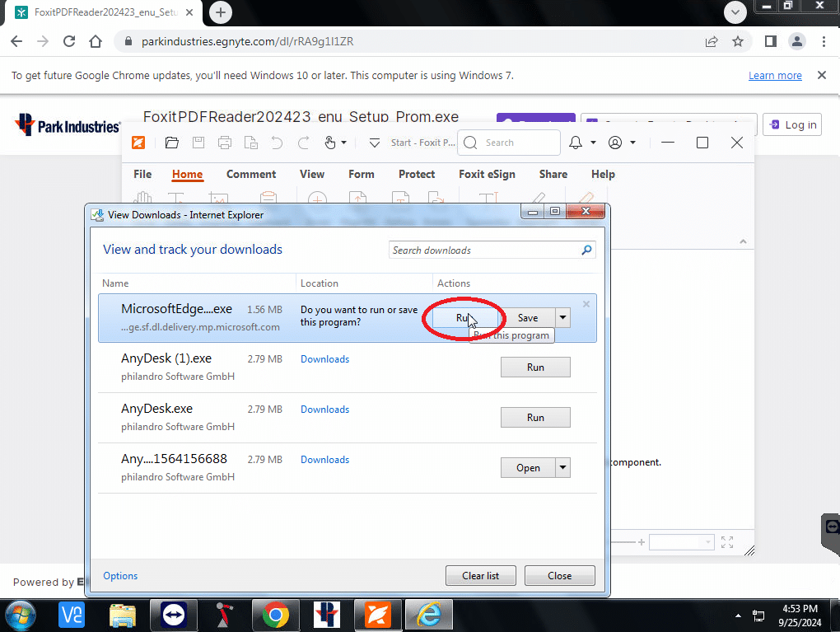Viewport: 840px width, 632px height.
Task: Click the Learn more link in Chrome
Action: [x=774, y=76]
